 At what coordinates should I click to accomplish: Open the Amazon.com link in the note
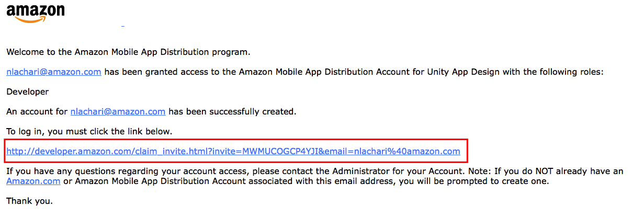tap(33, 181)
